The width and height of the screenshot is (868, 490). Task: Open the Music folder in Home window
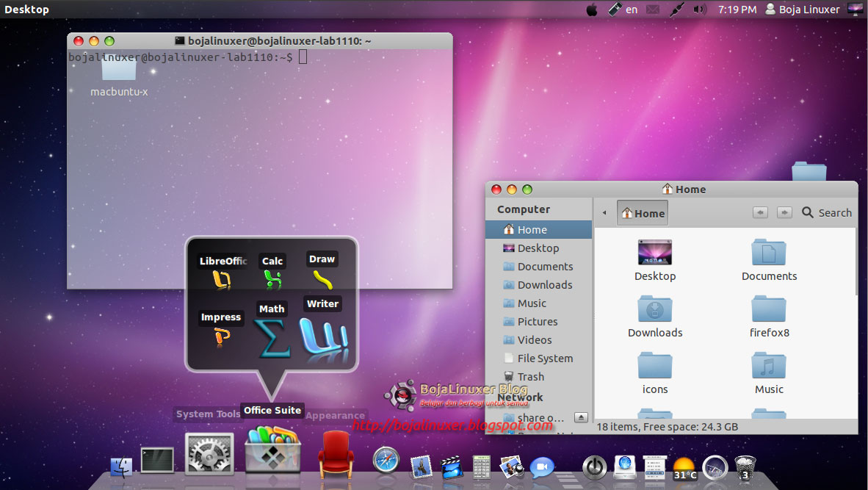pyautogui.click(x=769, y=373)
